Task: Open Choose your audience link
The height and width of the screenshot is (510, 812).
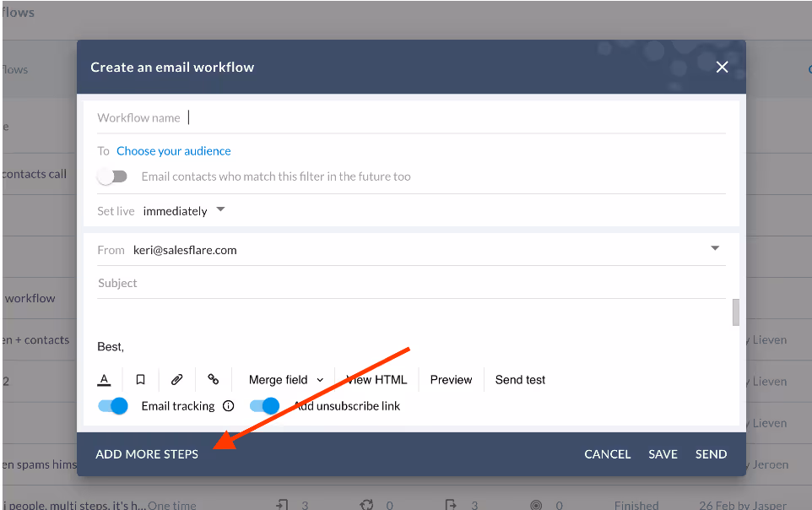Action: 174,150
